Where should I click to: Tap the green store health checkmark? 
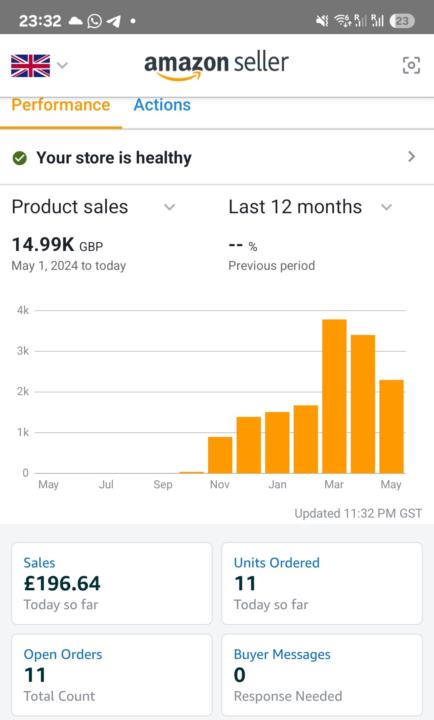(x=19, y=158)
